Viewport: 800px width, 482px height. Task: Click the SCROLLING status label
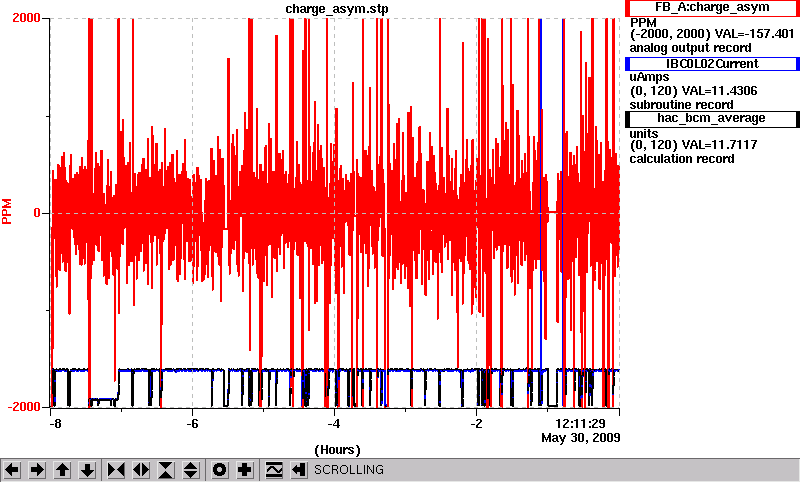pyautogui.click(x=349, y=470)
